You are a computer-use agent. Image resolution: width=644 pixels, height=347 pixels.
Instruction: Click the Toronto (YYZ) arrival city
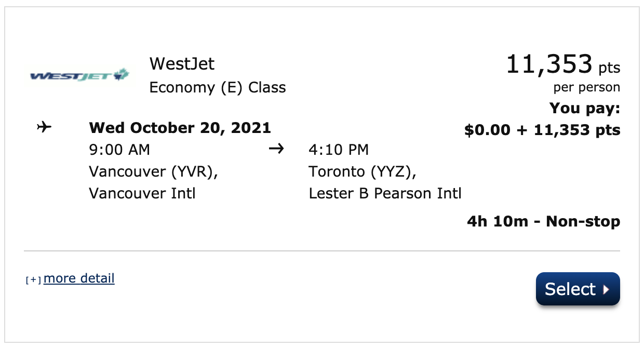pos(363,171)
